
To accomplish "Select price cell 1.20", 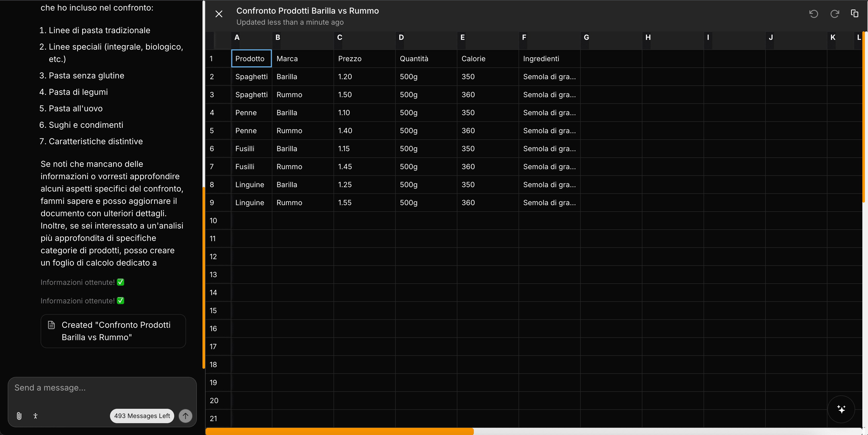I will (x=365, y=77).
